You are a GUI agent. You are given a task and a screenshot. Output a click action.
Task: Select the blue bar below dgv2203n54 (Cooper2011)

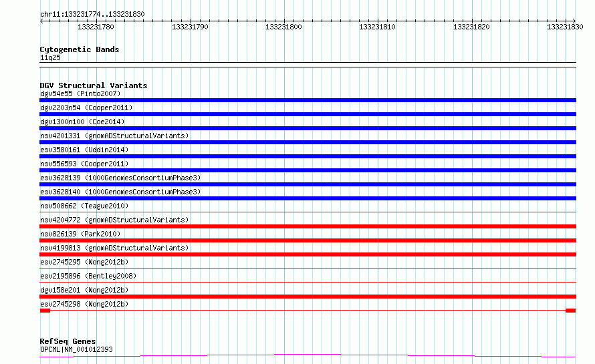coord(308,114)
